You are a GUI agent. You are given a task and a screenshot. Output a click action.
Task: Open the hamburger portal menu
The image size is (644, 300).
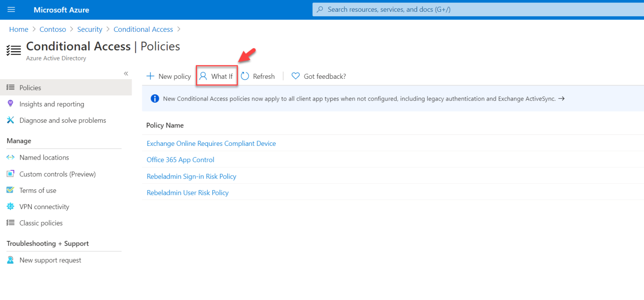tap(11, 10)
